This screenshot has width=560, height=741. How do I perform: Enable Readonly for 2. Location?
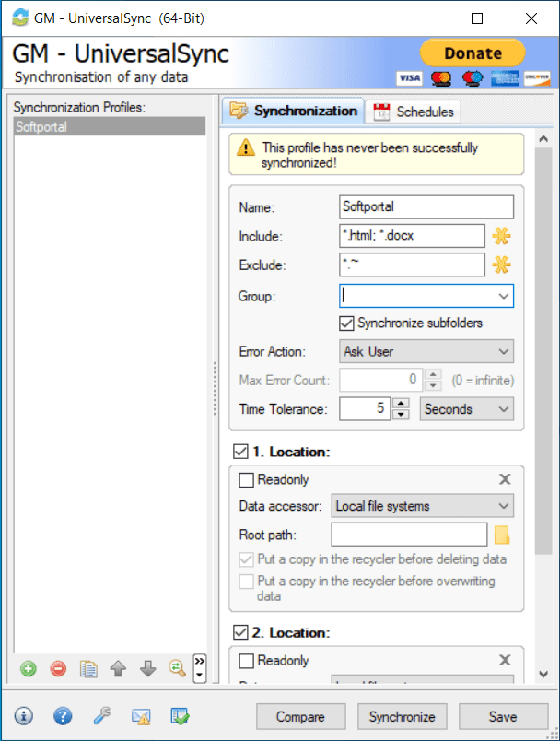pyautogui.click(x=246, y=661)
